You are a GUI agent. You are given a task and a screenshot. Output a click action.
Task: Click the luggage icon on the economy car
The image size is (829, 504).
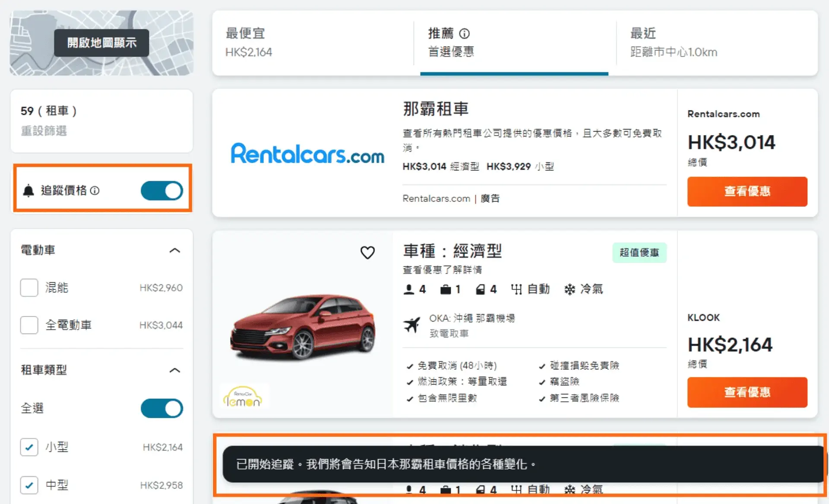(x=446, y=289)
